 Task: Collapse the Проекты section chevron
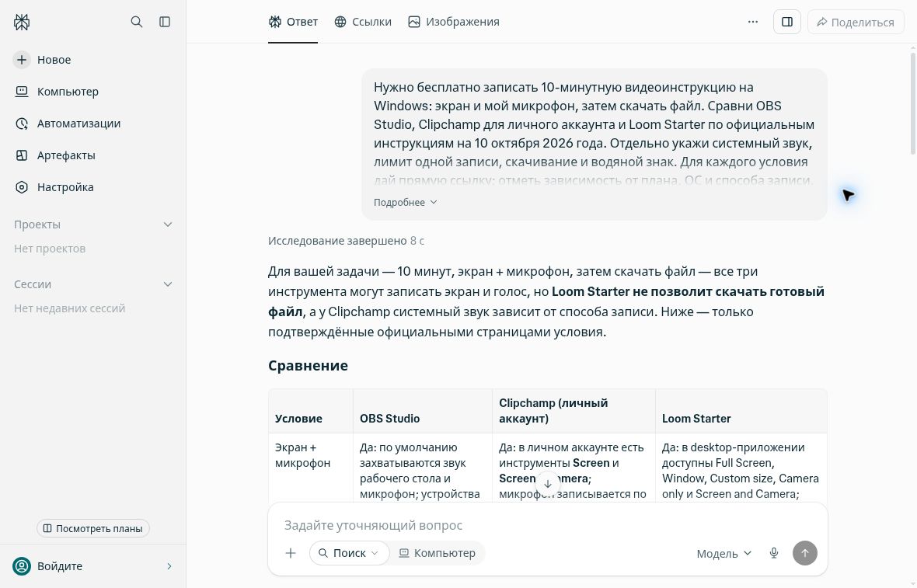168,224
